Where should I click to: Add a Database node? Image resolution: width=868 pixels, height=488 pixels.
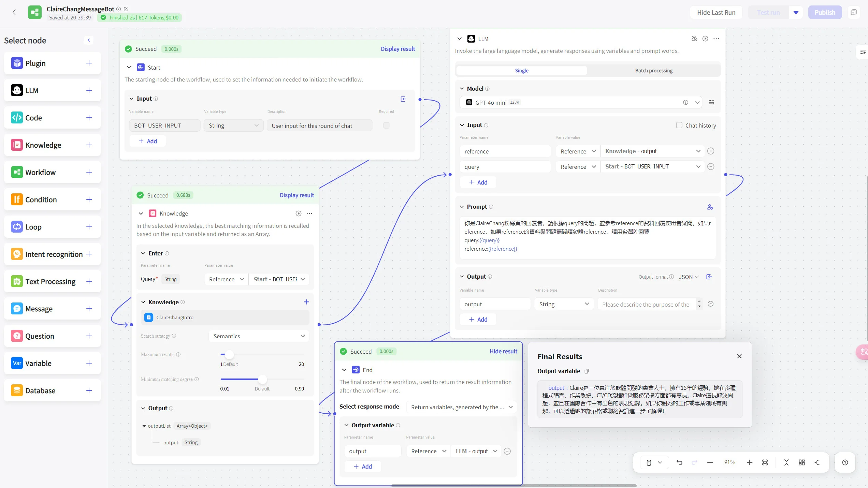pos(89,390)
